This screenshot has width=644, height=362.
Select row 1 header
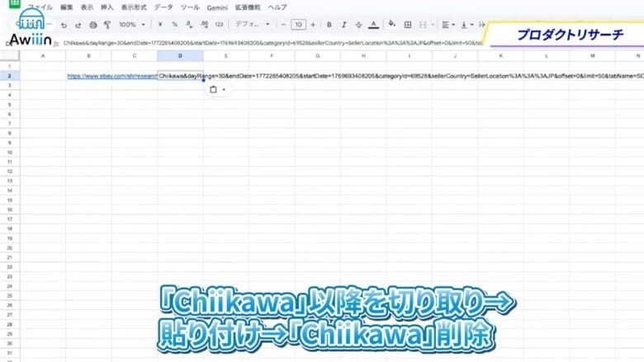(10, 66)
